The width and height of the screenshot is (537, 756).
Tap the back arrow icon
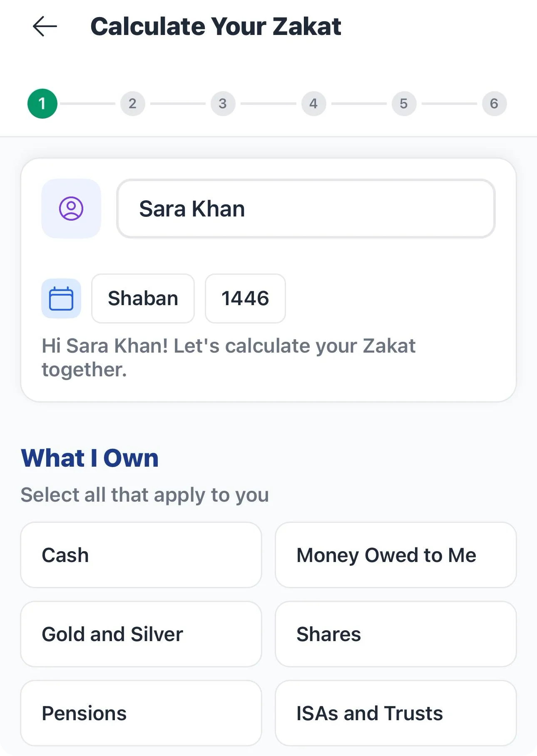(45, 27)
